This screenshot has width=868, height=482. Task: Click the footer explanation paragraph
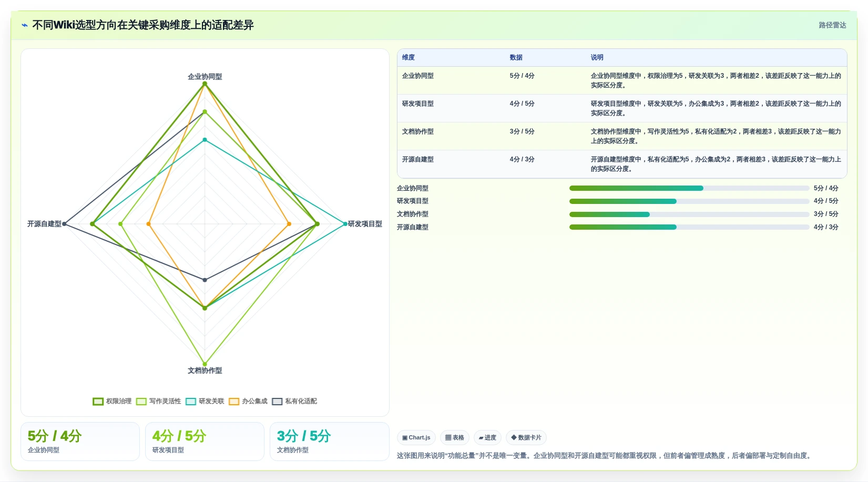click(605, 456)
